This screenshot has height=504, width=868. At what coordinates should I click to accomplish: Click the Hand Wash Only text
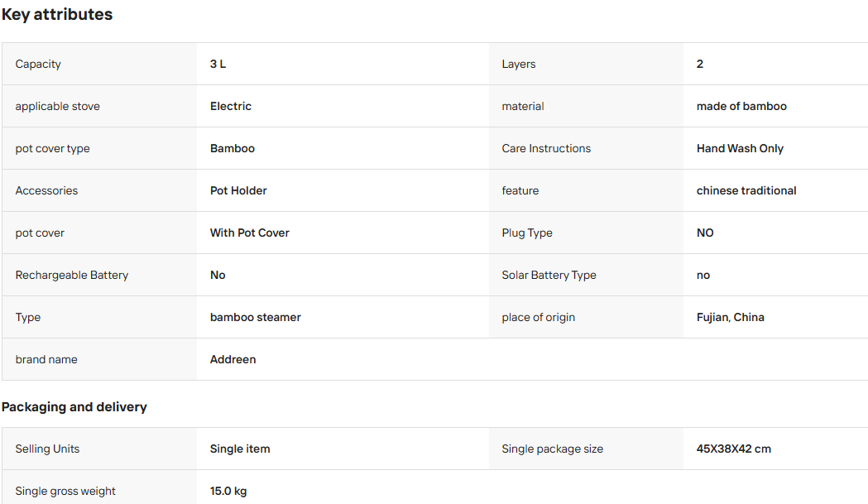point(740,148)
